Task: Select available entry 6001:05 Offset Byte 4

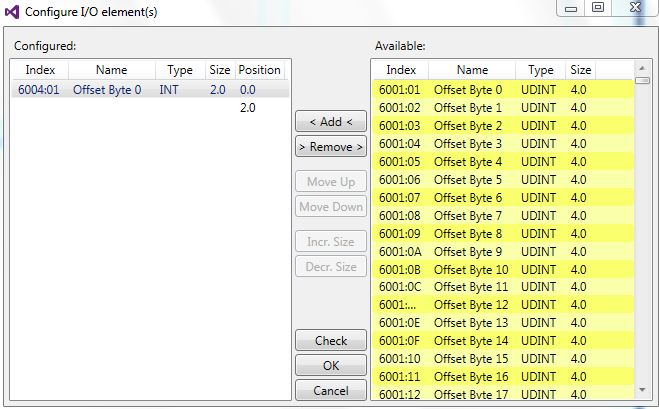Action: point(503,161)
